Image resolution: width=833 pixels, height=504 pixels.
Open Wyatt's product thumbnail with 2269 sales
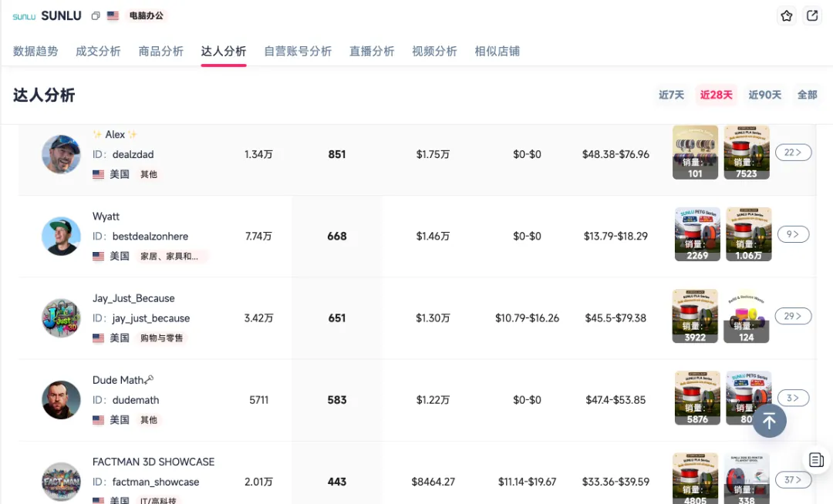pyautogui.click(x=697, y=234)
